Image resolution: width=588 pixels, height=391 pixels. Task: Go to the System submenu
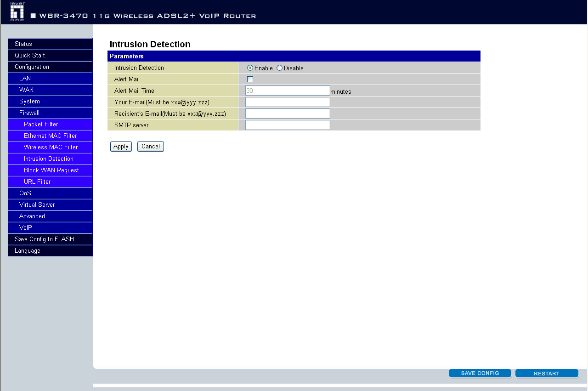(x=50, y=102)
